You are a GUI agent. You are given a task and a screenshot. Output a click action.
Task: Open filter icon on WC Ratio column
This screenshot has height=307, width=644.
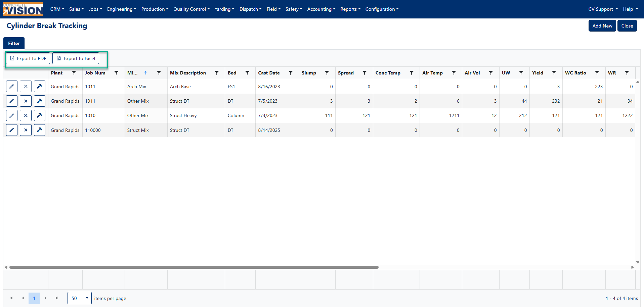click(x=597, y=73)
